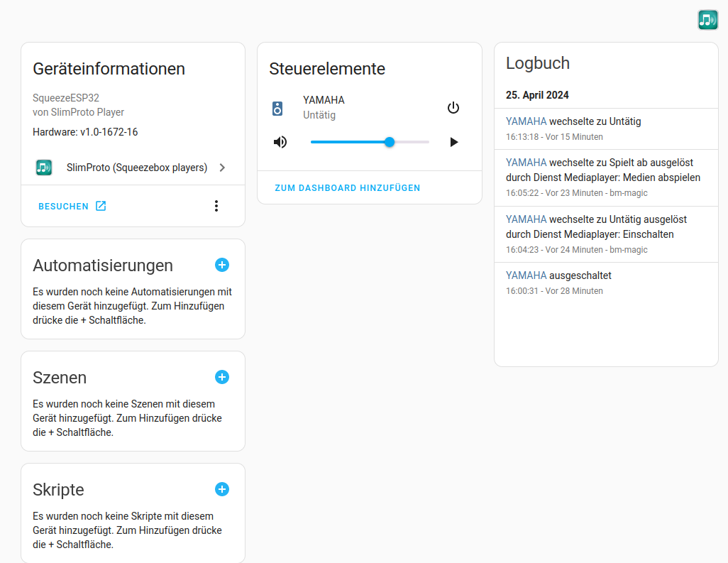Click YAMAHA link in ausgeschaltet logbook entry
Image resolution: width=728 pixels, height=563 pixels.
[526, 275]
